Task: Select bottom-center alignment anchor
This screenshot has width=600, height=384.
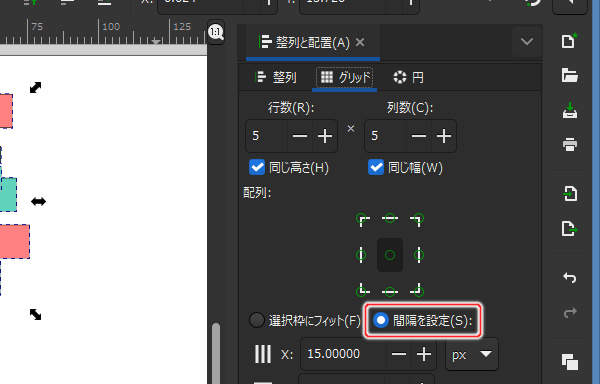Action: (x=390, y=291)
